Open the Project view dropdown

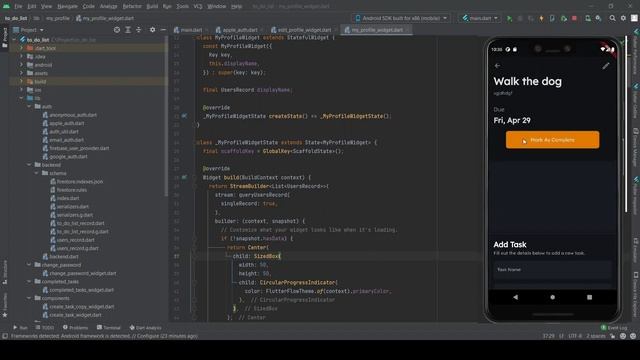pos(29,30)
